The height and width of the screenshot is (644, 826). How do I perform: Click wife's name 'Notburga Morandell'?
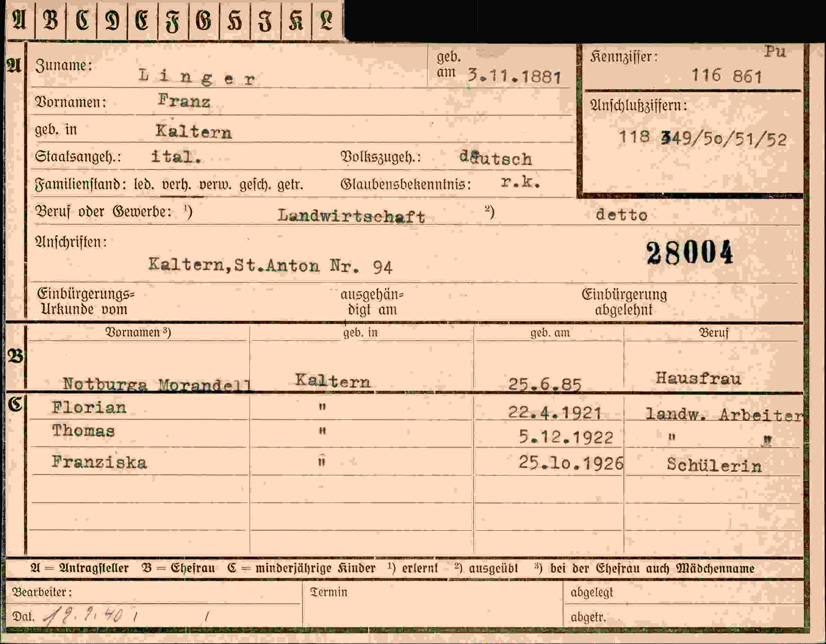click(x=156, y=385)
